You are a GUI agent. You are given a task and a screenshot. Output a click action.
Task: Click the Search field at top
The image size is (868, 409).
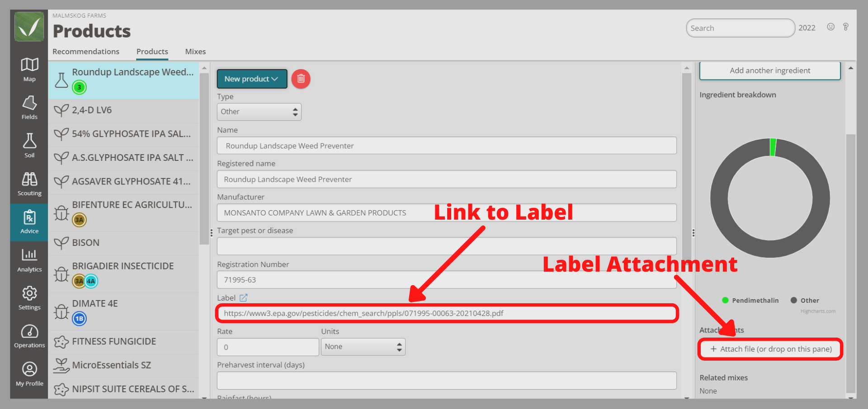pyautogui.click(x=741, y=28)
